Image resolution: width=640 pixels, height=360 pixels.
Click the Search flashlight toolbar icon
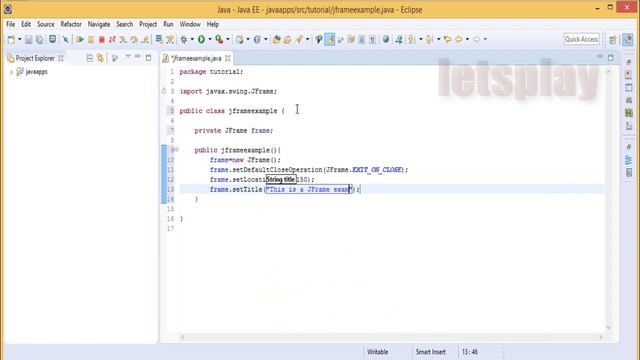pos(300,40)
